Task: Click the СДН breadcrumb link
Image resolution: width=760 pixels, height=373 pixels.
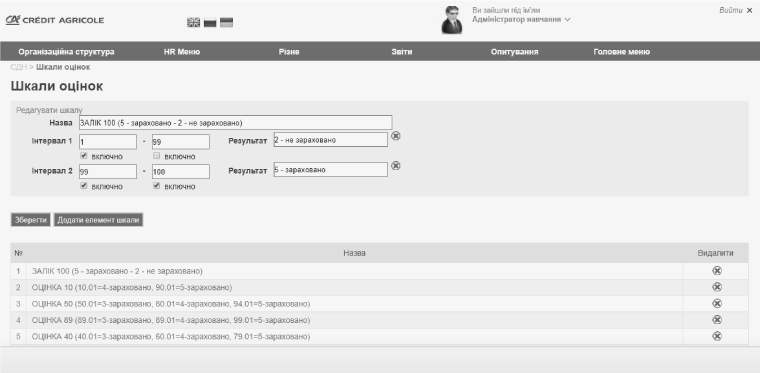Action: 18,67
